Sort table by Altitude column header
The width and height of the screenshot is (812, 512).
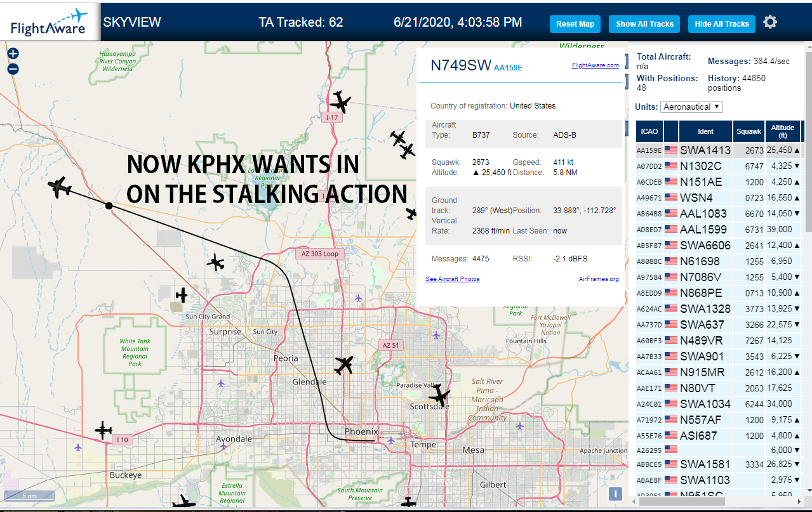(x=783, y=131)
